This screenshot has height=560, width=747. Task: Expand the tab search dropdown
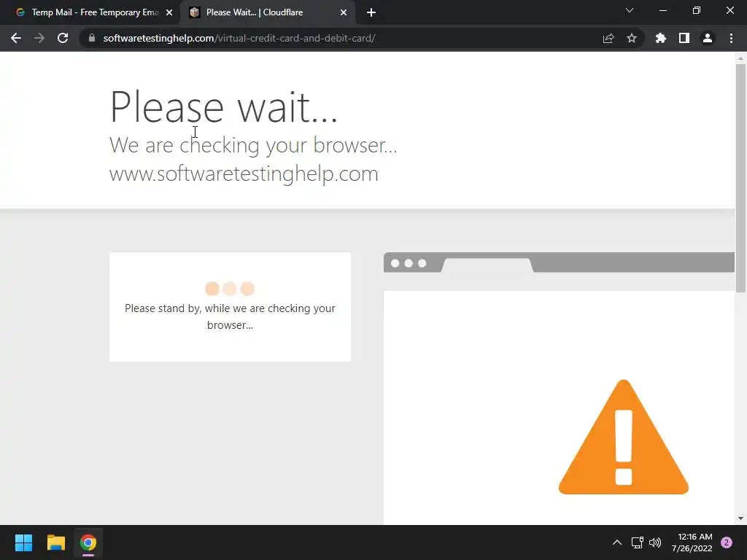click(x=630, y=10)
